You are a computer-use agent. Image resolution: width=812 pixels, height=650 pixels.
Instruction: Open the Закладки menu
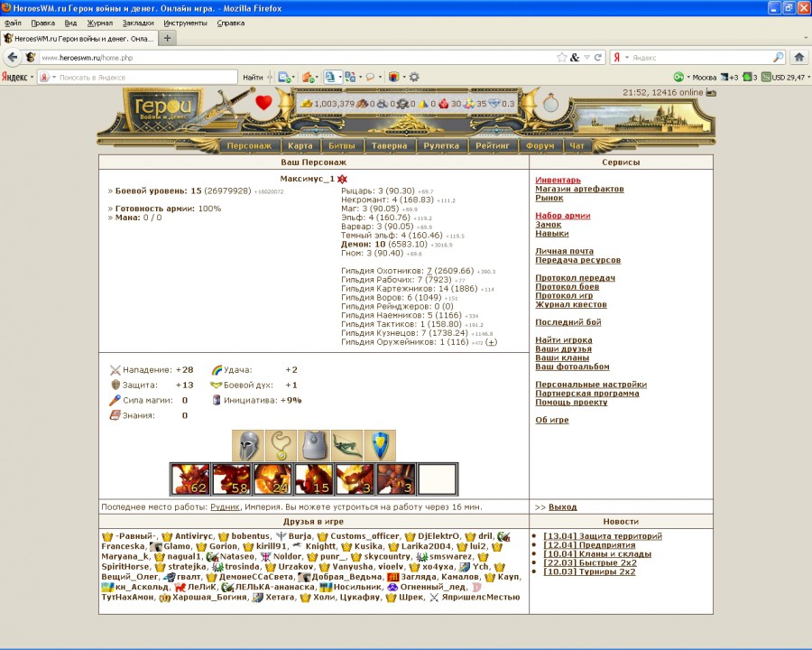(138, 23)
